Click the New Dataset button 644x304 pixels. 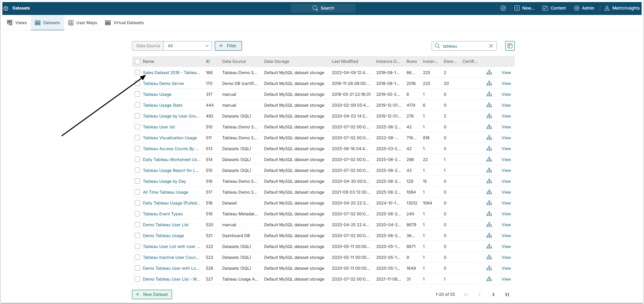pyautogui.click(x=152, y=294)
